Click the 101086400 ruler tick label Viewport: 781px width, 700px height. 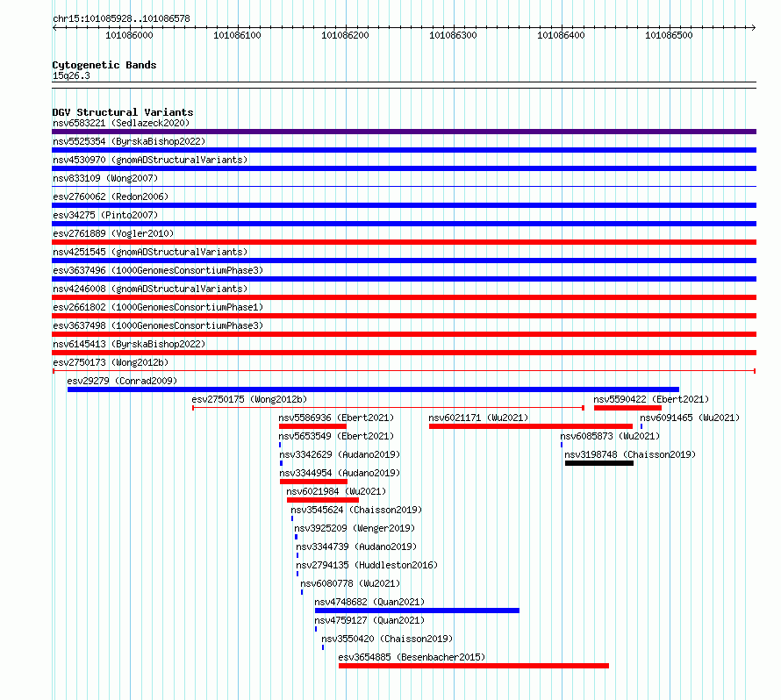point(561,35)
